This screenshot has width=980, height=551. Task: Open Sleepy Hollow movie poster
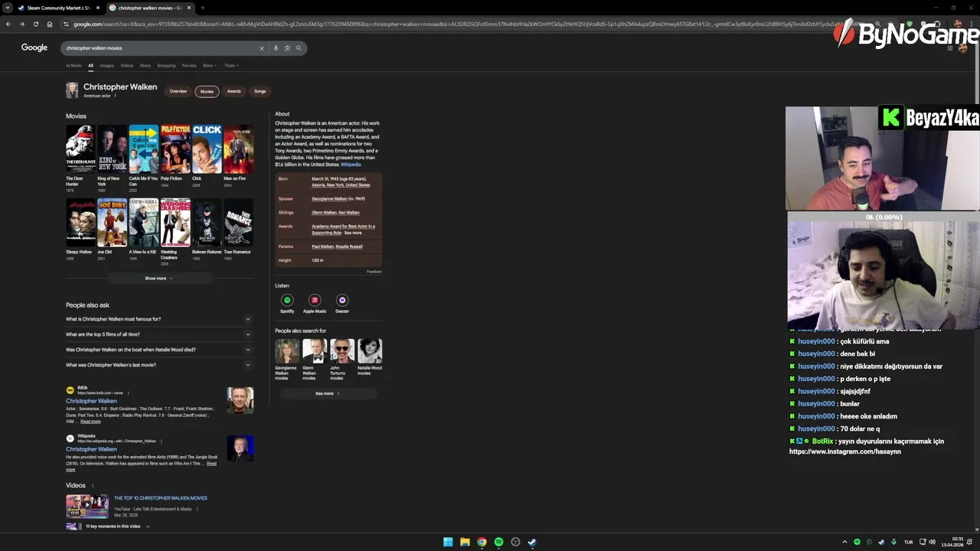[x=80, y=223]
